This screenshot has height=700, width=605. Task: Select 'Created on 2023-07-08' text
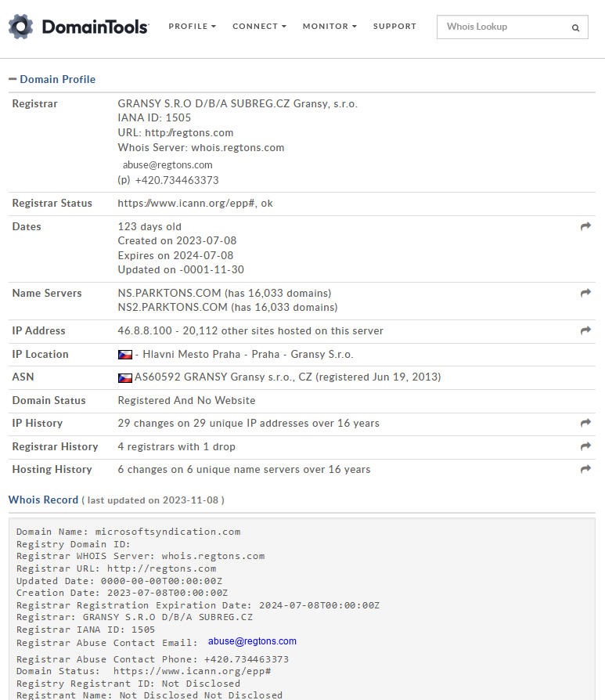coord(177,240)
